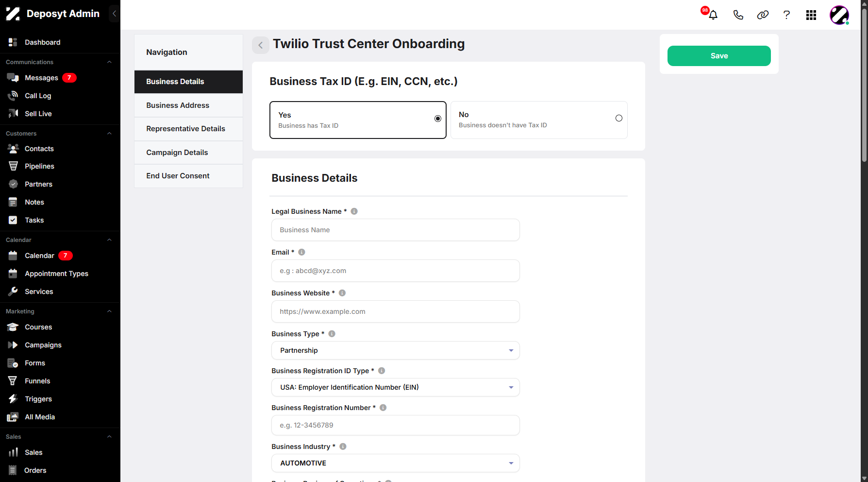Open Campaigns in the sidebar

43,345
